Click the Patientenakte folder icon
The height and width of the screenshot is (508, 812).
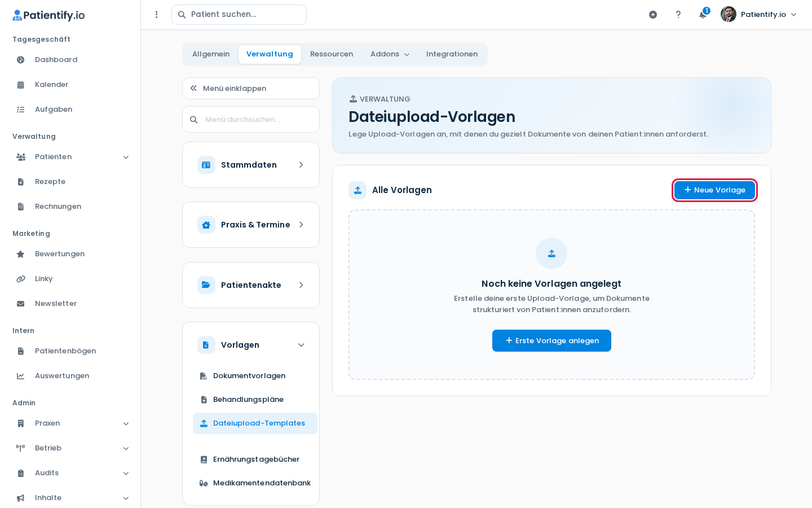[x=206, y=285]
